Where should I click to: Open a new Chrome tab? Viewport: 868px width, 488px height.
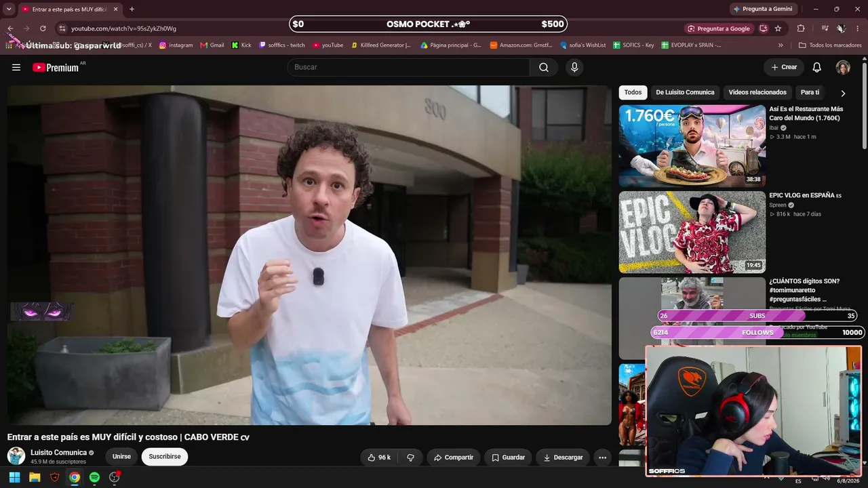(132, 9)
